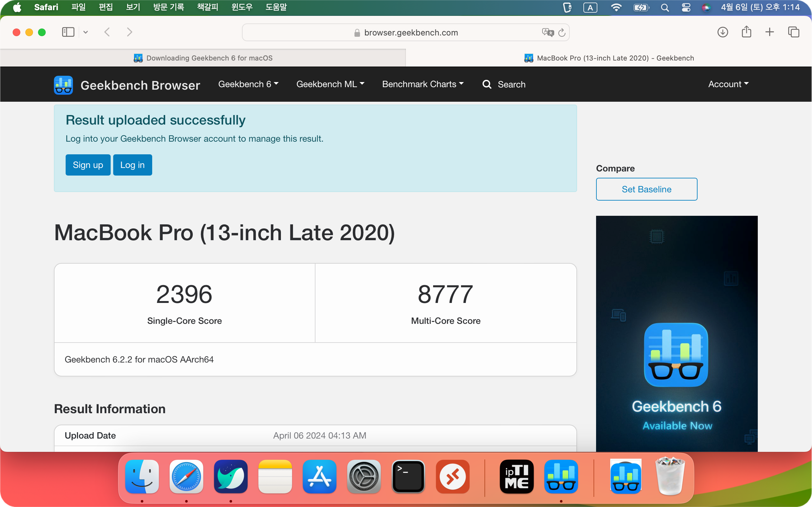Viewport: 812px width, 507px height.
Task: Open Finder in the Dock
Action: point(142,477)
